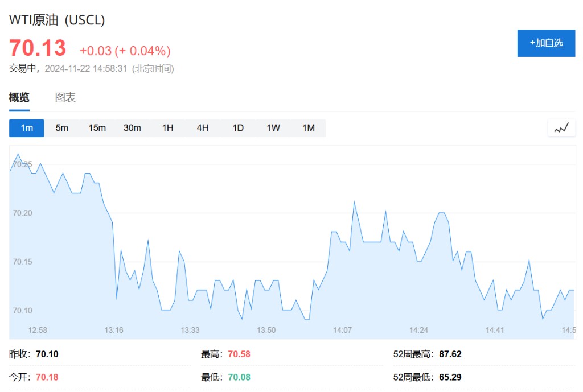Select the 4H time interval
This screenshot has height=392, width=583.
pos(203,128)
